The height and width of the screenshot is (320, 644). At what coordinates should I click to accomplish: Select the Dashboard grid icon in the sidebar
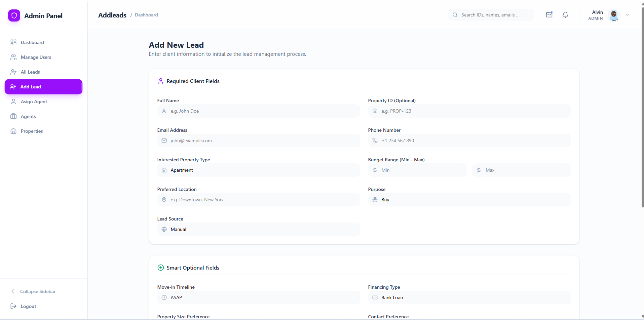click(13, 42)
